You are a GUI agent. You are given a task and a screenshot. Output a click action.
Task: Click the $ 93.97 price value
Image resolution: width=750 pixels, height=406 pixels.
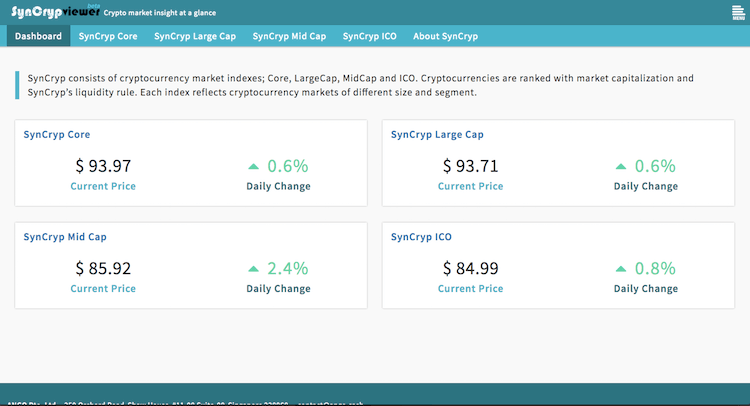pyautogui.click(x=103, y=166)
